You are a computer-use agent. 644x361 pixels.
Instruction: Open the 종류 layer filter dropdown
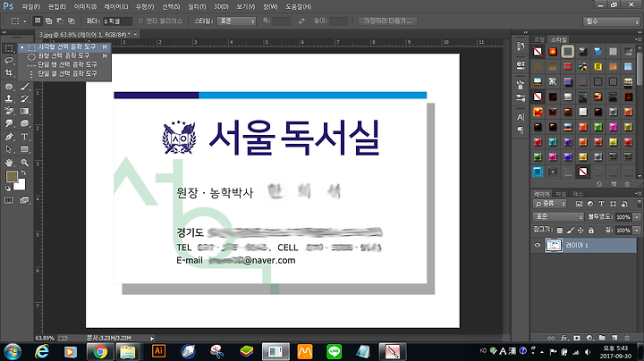tap(550, 204)
